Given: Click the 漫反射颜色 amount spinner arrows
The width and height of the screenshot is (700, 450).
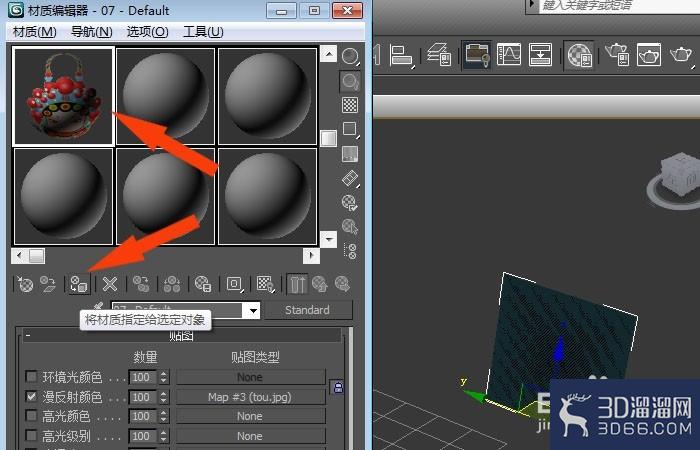Looking at the screenshot, I should 164,397.
